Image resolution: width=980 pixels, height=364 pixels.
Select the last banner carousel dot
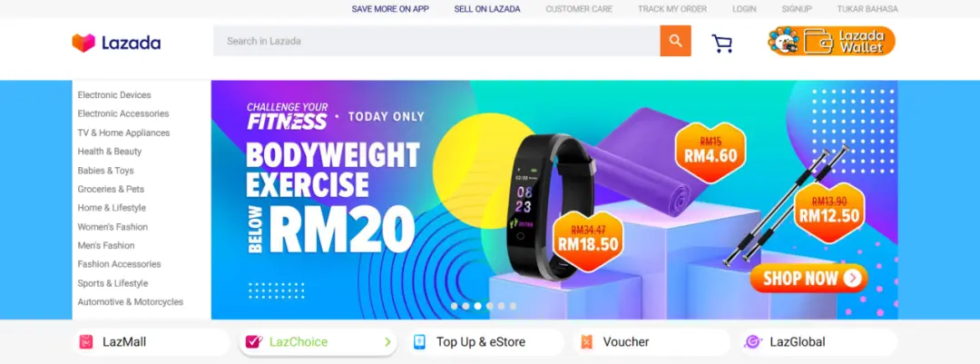point(513,306)
